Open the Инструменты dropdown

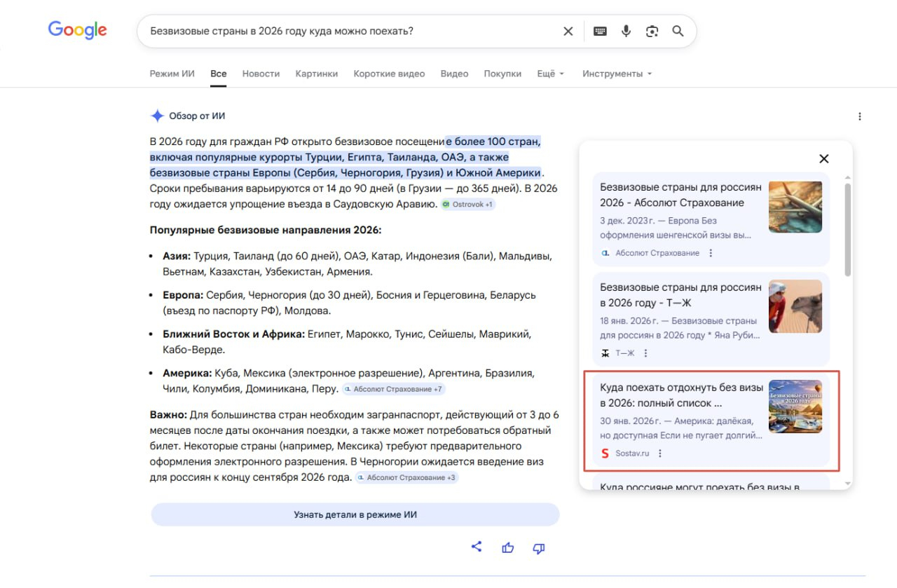[x=617, y=74]
